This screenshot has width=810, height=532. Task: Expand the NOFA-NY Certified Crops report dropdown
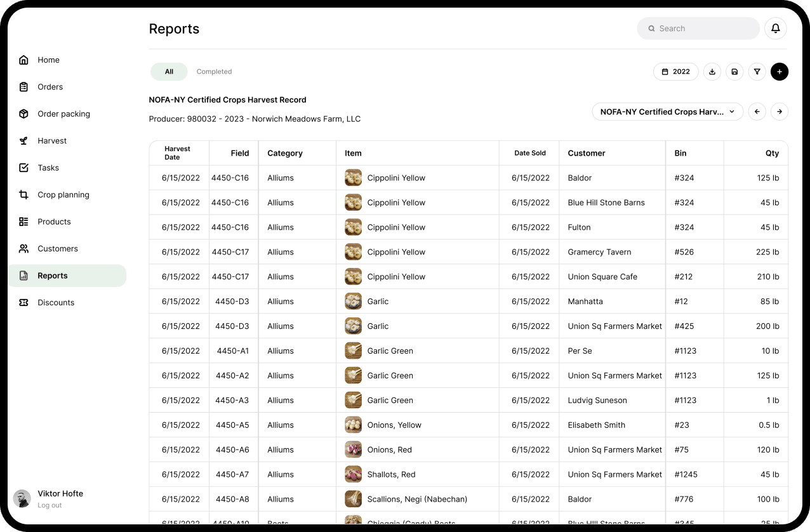click(x=667, y=112)
